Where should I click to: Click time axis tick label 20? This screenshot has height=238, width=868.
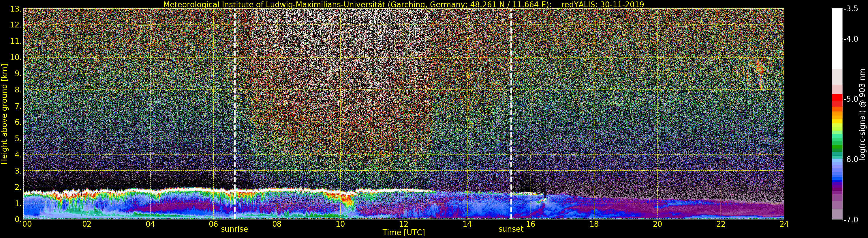tap(657, 224)
